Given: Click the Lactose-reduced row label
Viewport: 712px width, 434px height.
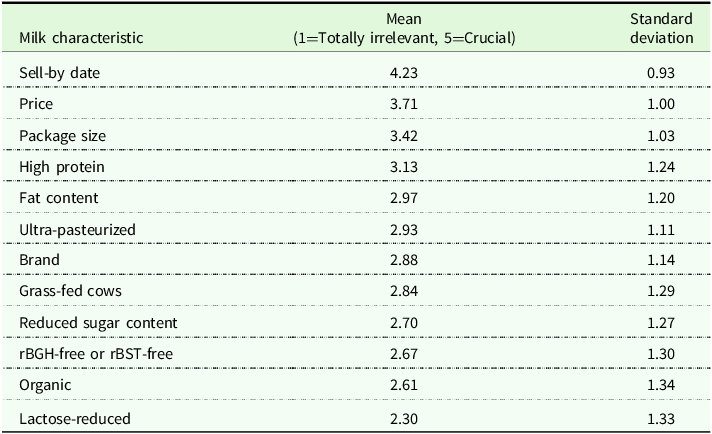Looking at the screenshot, I should coord(75,419).
